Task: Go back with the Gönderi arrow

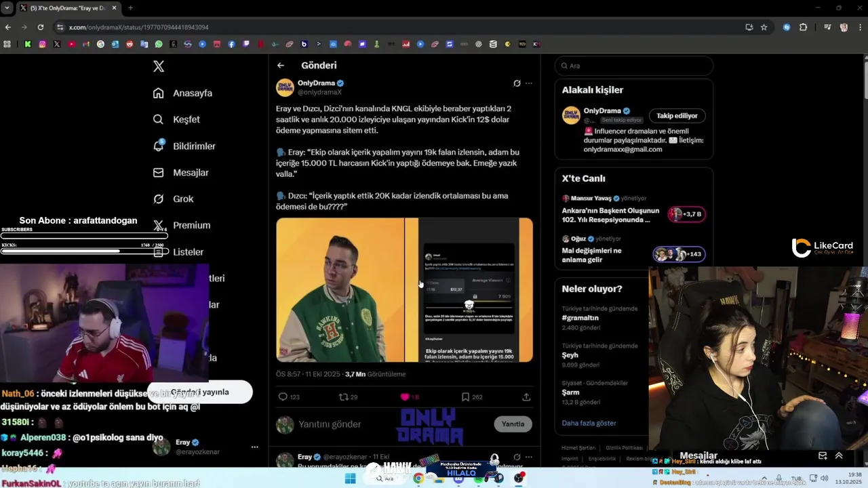Action: click(281, 66)
